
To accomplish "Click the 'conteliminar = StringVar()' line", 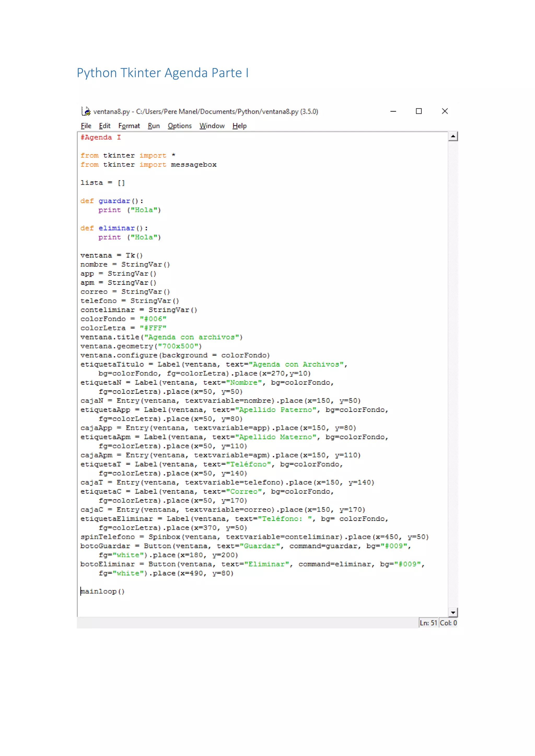I will tap(139, 310).
